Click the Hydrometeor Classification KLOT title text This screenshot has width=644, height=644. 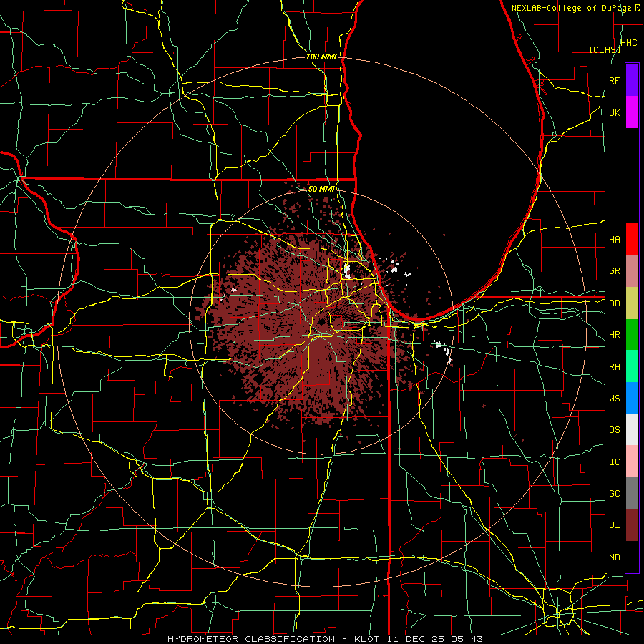[325, 639]
